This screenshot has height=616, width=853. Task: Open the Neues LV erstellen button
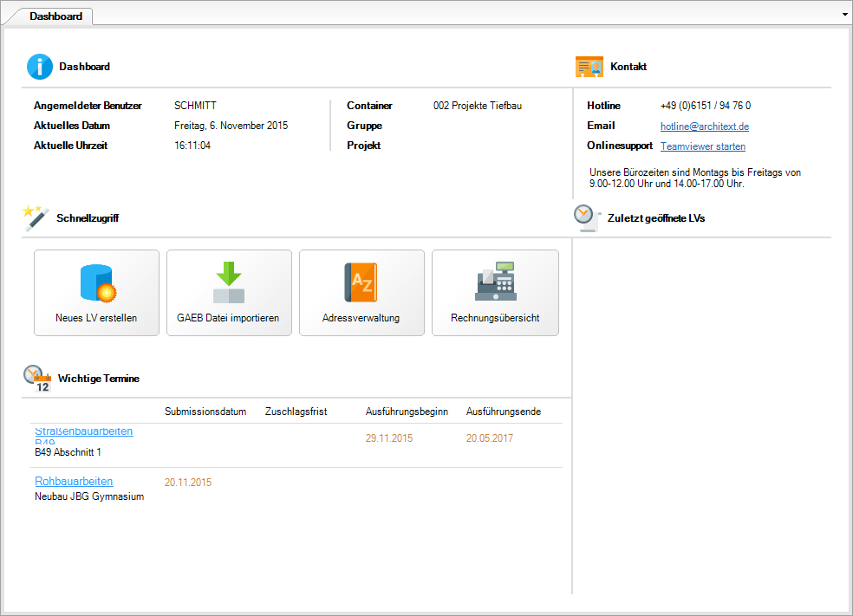pyautogui.click(x=97, y=293)
